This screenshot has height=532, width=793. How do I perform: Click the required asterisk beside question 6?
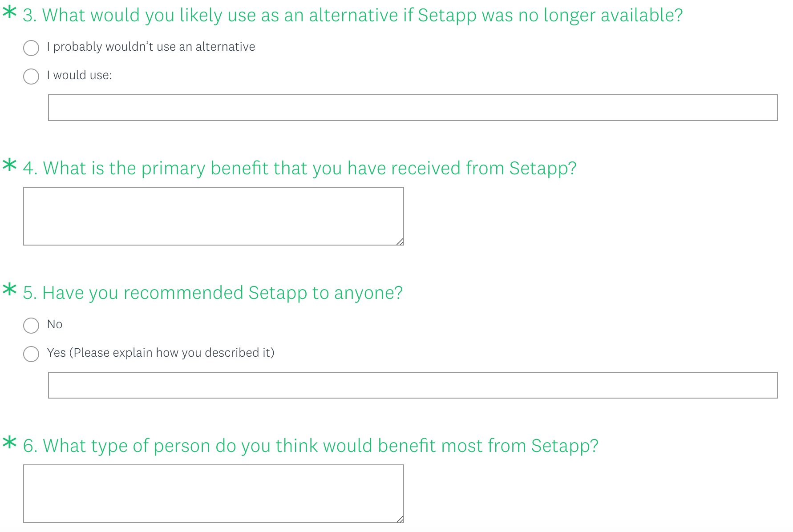coord(9,443)
